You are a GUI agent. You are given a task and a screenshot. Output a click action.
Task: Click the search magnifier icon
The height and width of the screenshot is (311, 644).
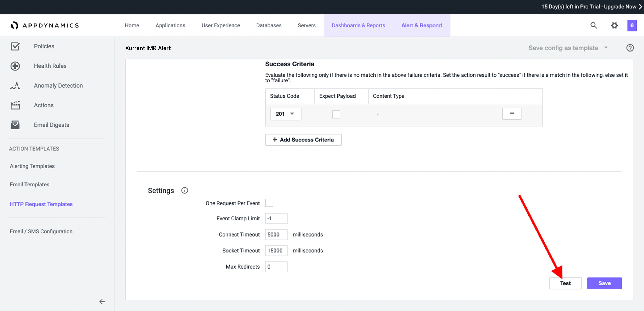pos(593,25)
